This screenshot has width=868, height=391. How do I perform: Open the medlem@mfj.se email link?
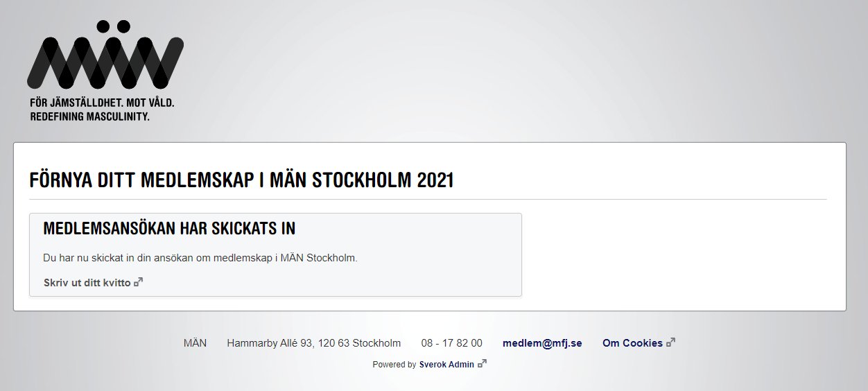point(542,343)
